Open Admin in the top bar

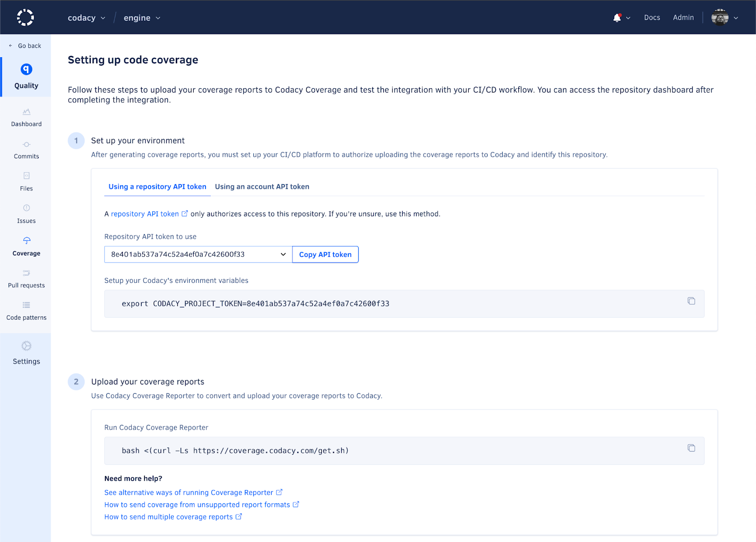click(683, 17)
